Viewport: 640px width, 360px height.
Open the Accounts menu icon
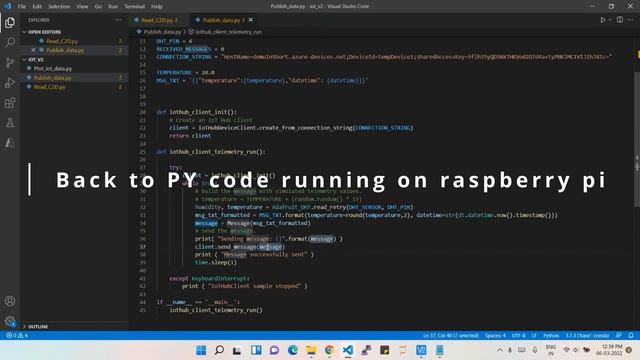click(x=10, y=301)
